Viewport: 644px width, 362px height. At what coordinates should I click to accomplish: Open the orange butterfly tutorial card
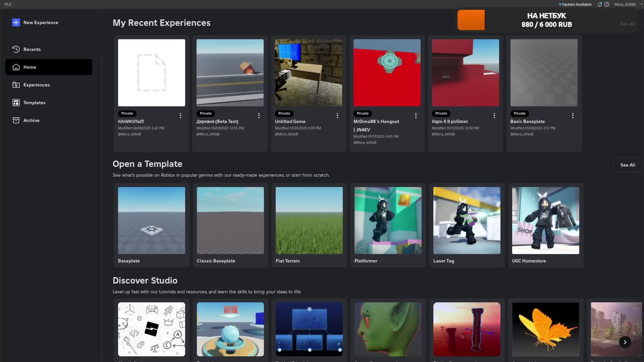click(546, 329)
